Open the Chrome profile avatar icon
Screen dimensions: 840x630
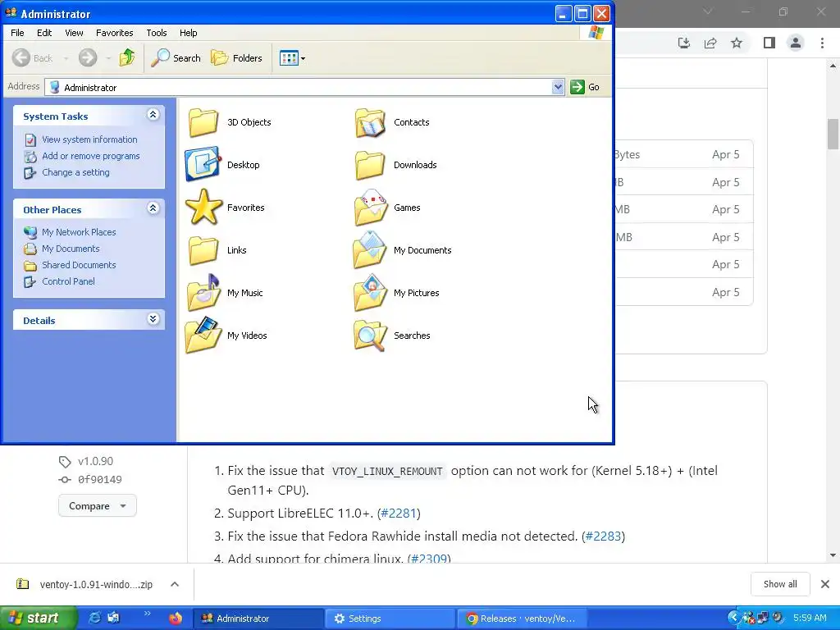pyautogui.click(x=796, y=43)
